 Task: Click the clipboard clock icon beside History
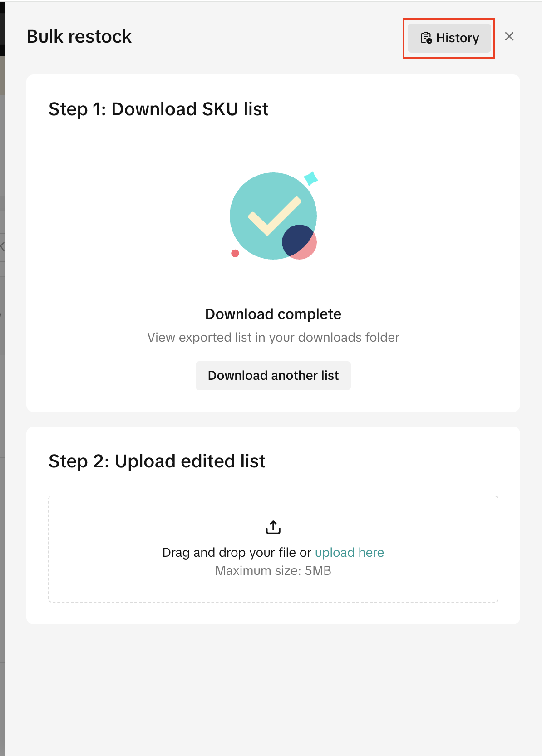pos(426,38)
